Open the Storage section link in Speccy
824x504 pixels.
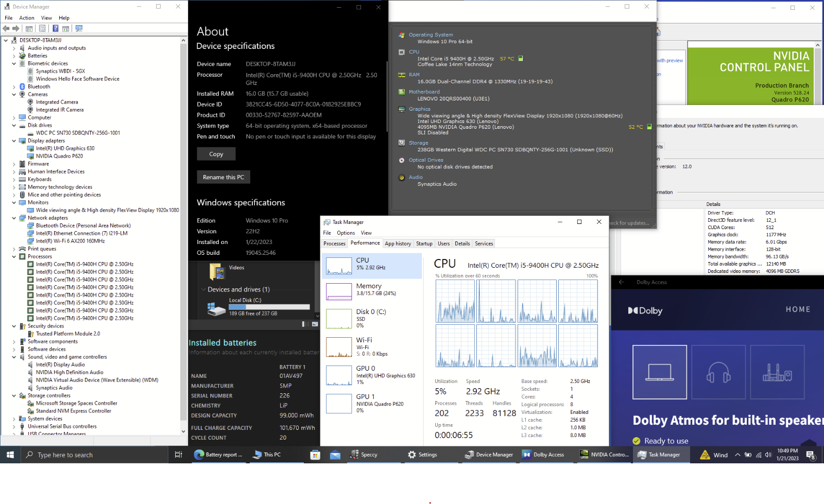click(x=419, y=143)
